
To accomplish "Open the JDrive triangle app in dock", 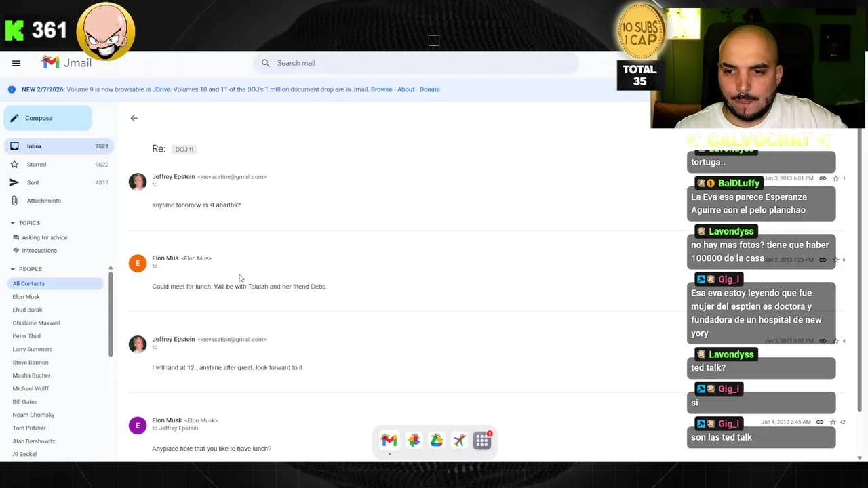I will tap(437, 441).
